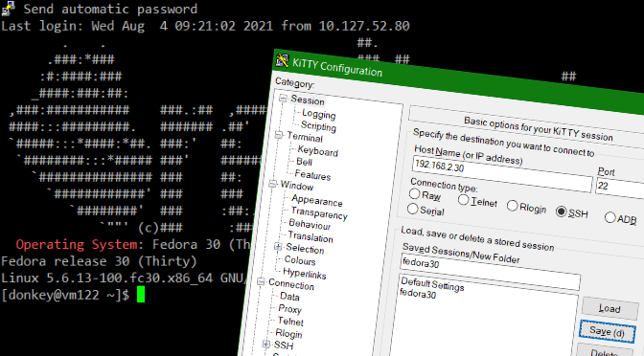644x356 pixels.
Task: Open the Connection category
Action: point(291,284)
